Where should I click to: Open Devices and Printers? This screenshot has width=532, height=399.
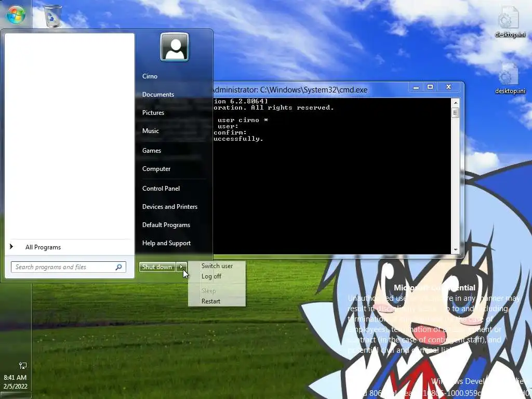click(170, 207)
